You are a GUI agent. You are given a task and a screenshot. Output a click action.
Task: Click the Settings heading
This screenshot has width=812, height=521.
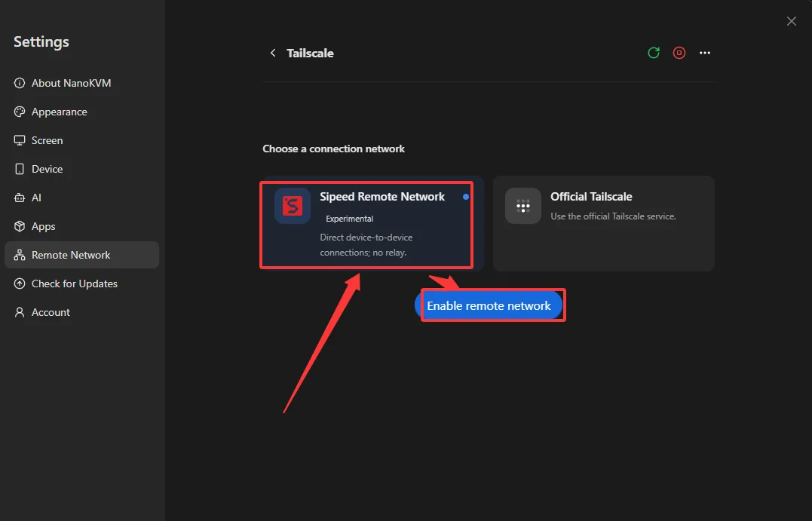[41, 41]
